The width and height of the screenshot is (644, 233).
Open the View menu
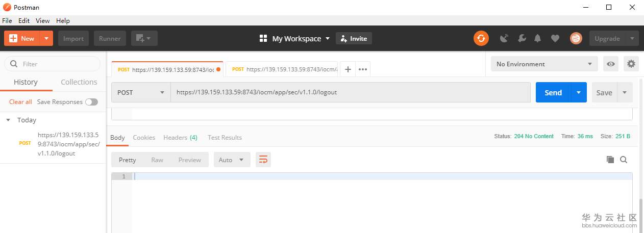(43, 21)
